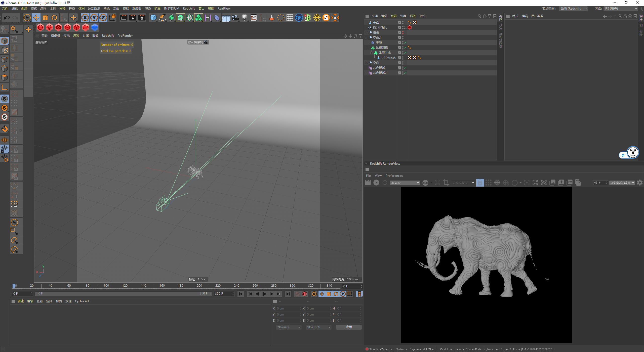644x352 pixels.
Task: Click the 应用 apply button
Action: tap(349, 327)
